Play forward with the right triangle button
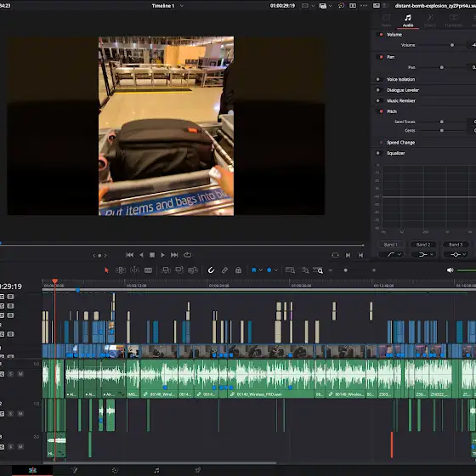 (x=162, y=255)
